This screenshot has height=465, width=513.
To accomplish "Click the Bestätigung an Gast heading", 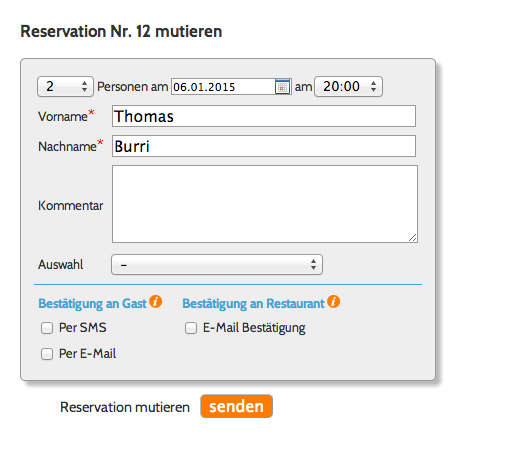I will (x=92, y=304).
